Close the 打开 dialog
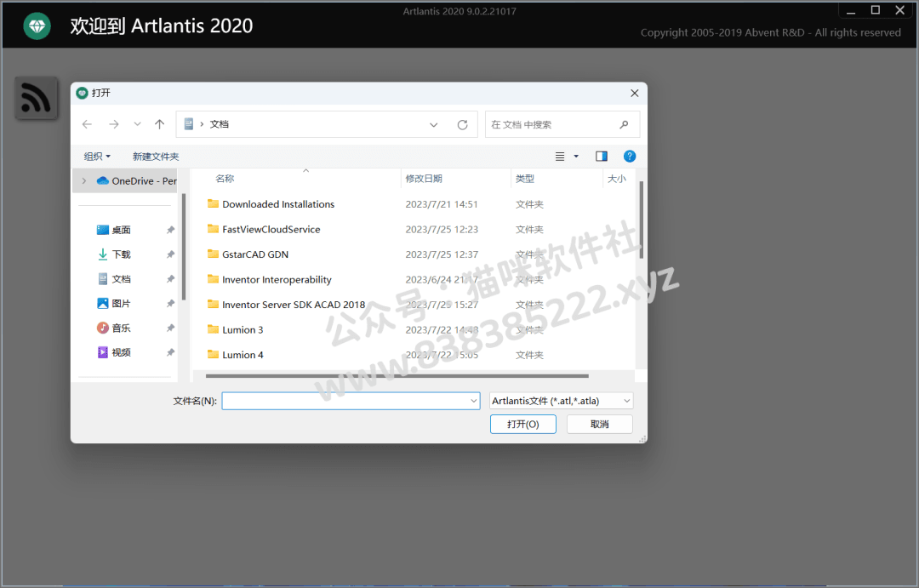 click(x=634, y=94)
